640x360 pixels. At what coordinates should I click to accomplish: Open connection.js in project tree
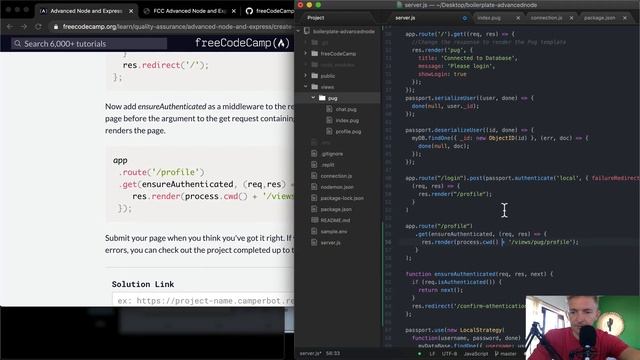[x=336, y=176]
